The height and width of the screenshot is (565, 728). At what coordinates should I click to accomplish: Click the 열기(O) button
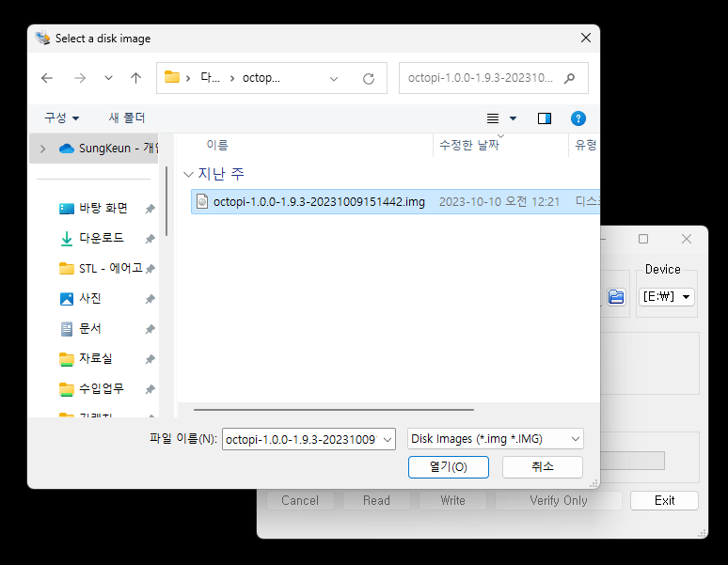449,466
